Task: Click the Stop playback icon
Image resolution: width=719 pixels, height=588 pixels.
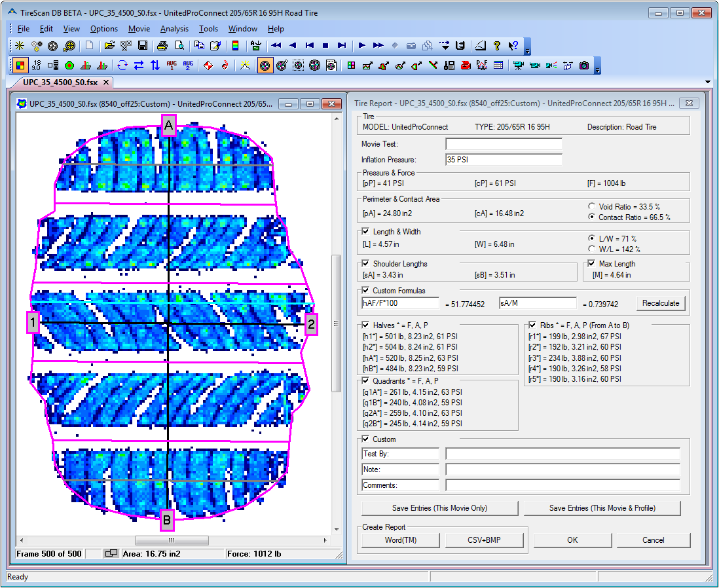Action: [x=324, y=45]
